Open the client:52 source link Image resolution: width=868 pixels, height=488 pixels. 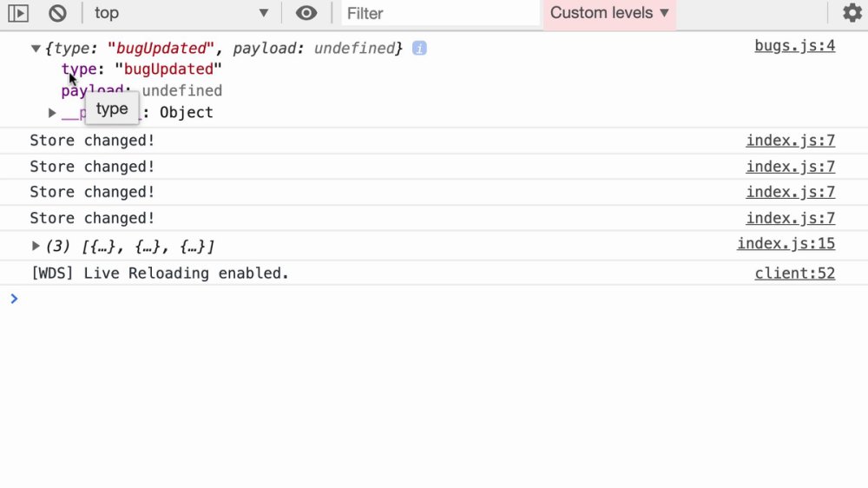794,273
